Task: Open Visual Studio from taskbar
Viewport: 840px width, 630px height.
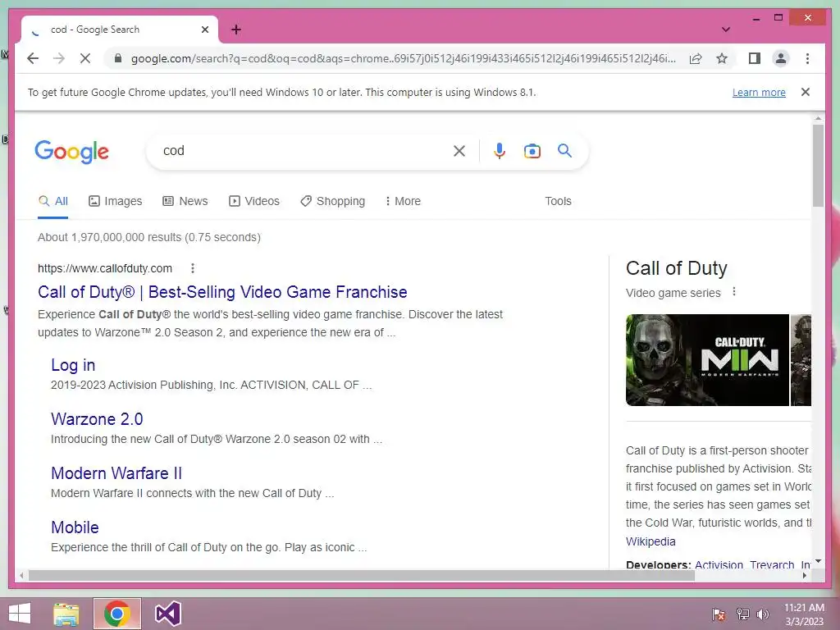Action: [167, 614]
